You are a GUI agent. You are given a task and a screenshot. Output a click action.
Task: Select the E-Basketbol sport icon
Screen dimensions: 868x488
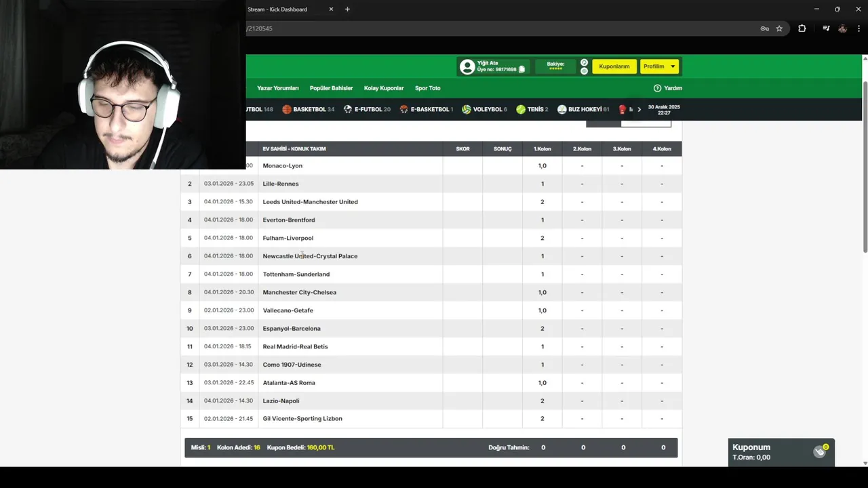tap(404, 109)
